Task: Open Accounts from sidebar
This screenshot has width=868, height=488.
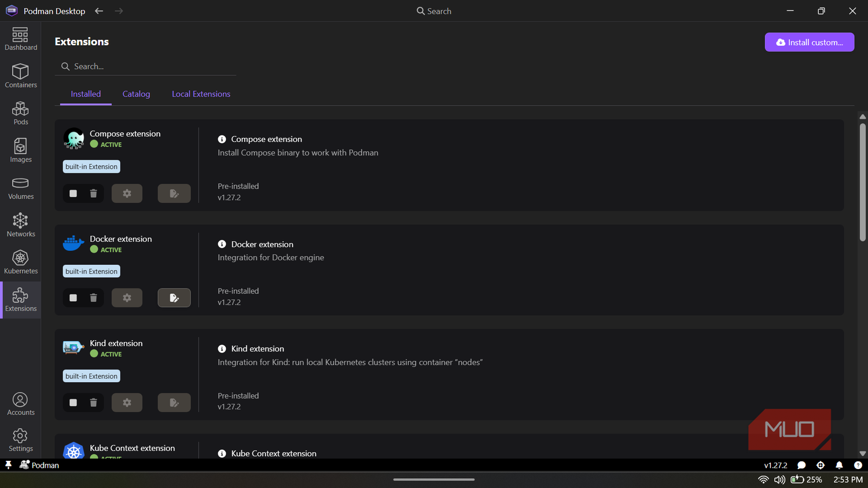Action: 20,404
